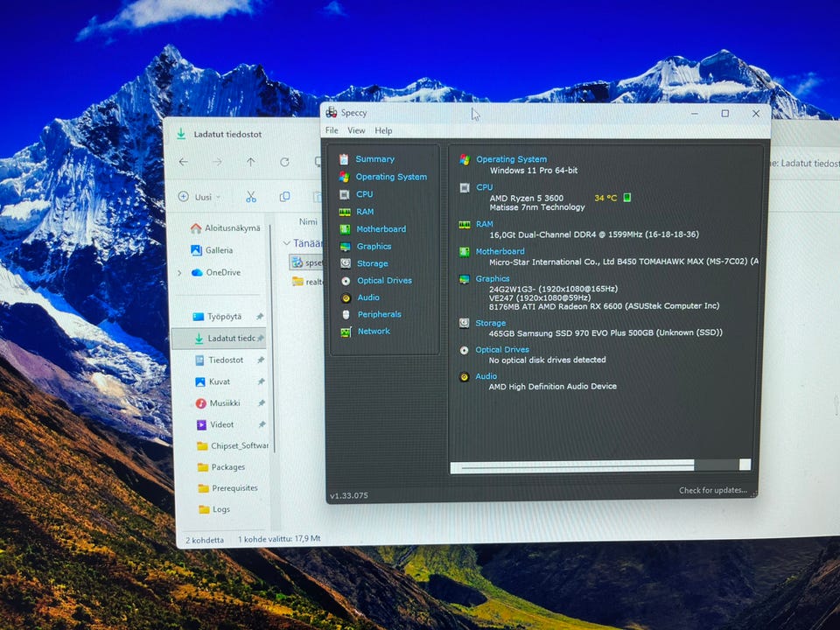The width and height of the screenshot is (840, 630).
Task: Click RAM heading in summary panel
Action: 484,224
